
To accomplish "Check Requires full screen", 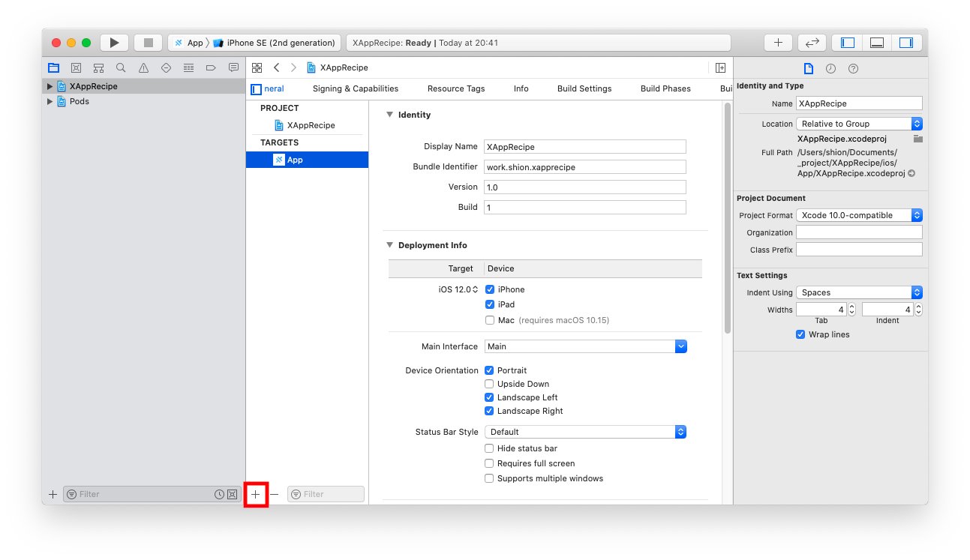I will point(489,463).
